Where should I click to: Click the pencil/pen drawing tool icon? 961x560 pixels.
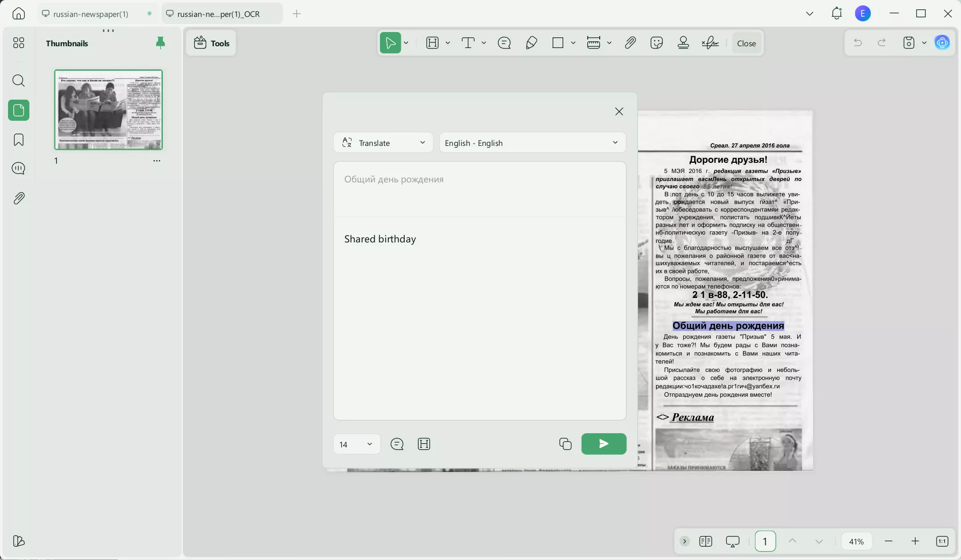pos(531,43)
